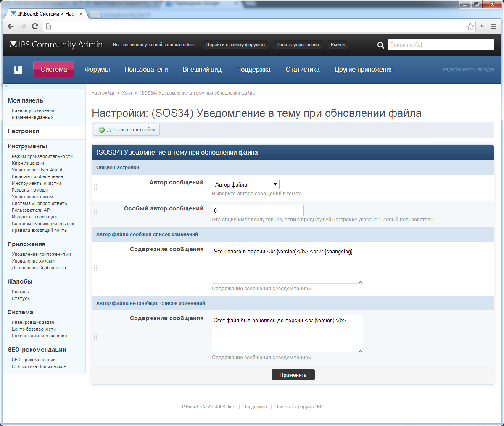Click Редактировать вкладки link
The width and height of the screenshot is (504, 426).
pyautogui.click(x=468, y=69)
